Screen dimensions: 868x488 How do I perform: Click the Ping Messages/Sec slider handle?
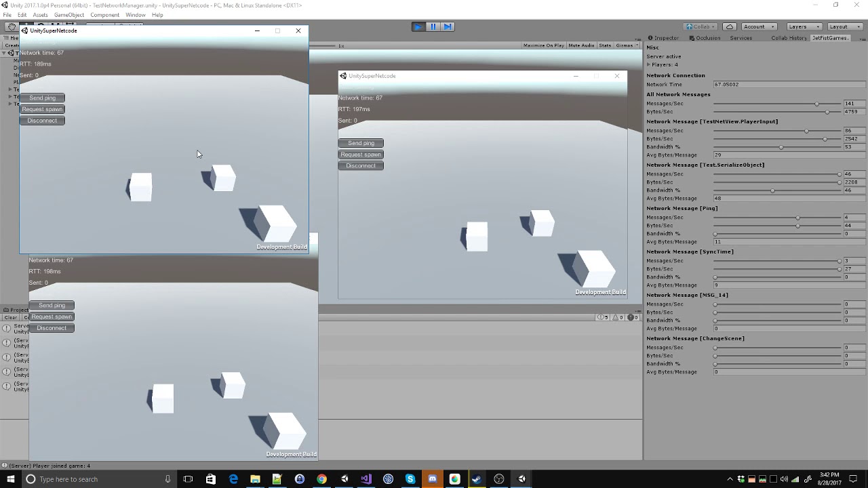797,218
